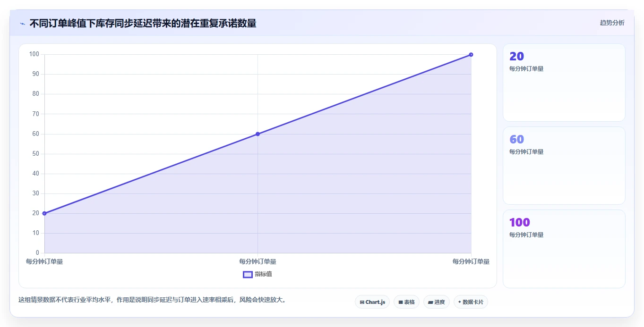644x327 pixels.
Task: Click the title 不同订单峰值下库存同步延迟带来的潜在重复承诺数量
Action: (143, 24)
